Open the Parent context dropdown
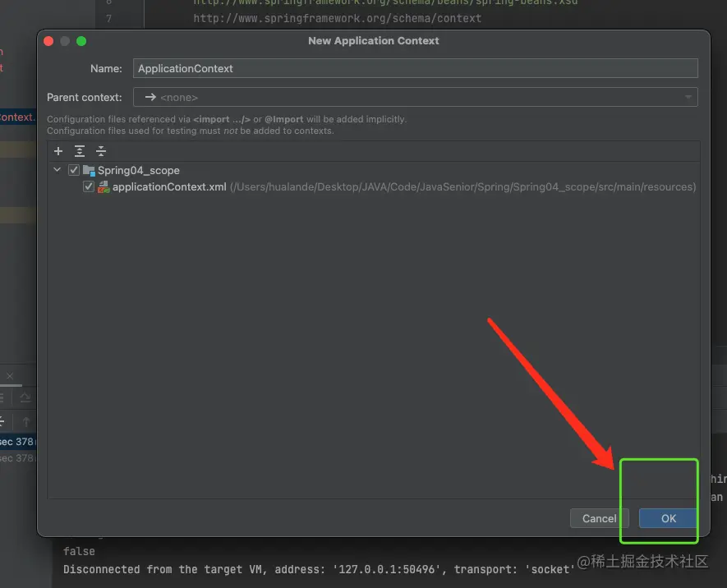The height and width of the screenshot is (588, 727). (416, 97)
